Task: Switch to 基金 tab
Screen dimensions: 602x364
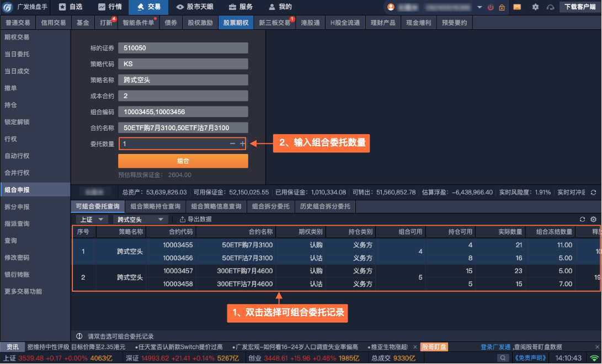Action: 83,23
